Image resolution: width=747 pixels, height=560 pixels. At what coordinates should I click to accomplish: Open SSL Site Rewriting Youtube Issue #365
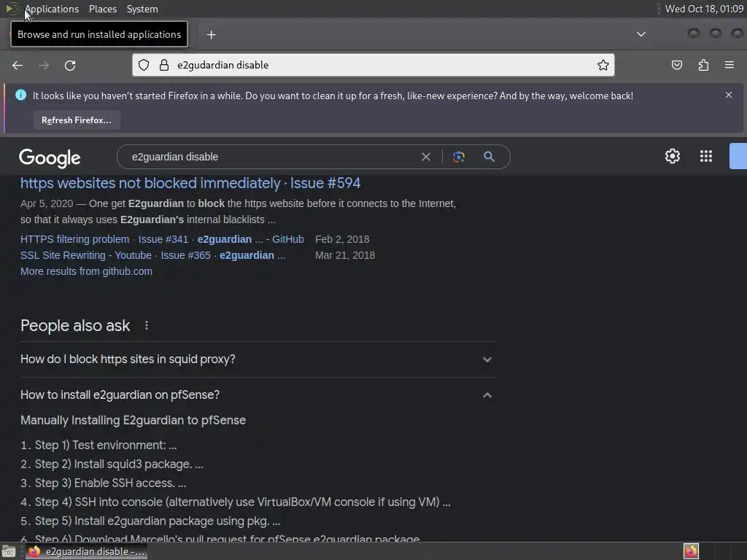click(x=153, y=255)
